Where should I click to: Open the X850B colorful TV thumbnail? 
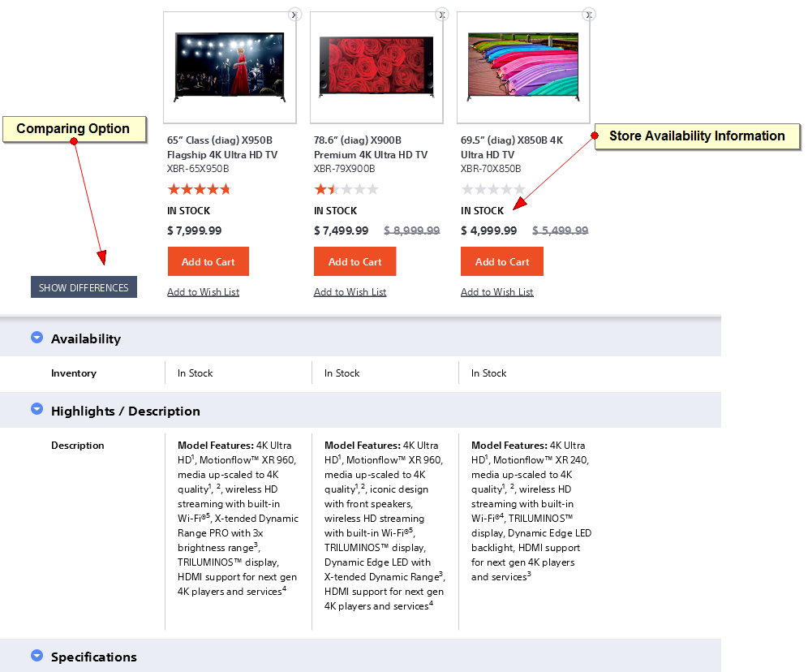(523, 67)
